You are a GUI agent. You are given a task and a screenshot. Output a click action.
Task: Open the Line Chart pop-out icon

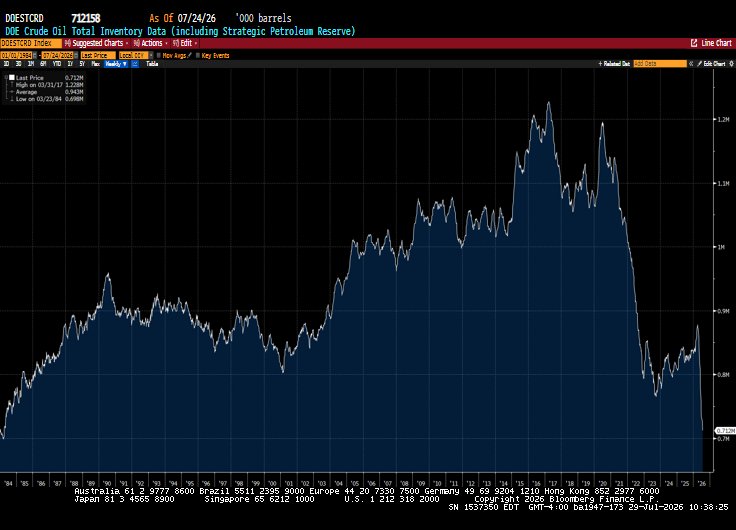point(694,43)
